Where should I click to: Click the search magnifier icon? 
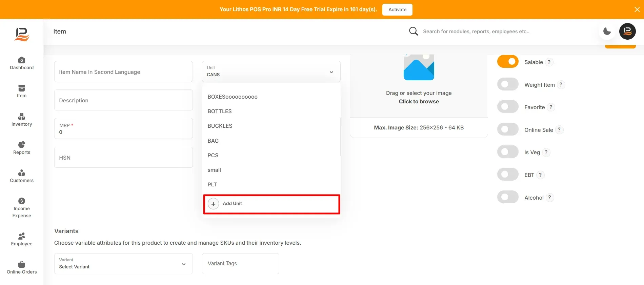414,32
